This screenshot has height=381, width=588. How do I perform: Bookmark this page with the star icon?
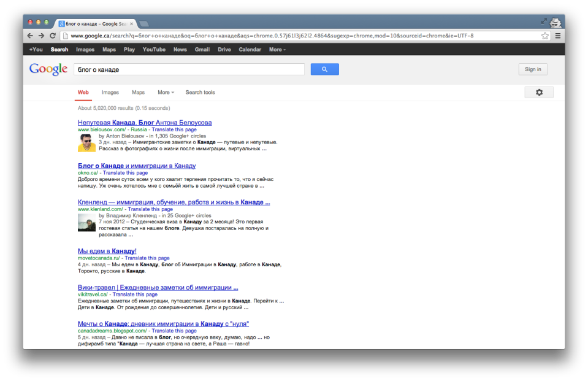click(545, 36)
